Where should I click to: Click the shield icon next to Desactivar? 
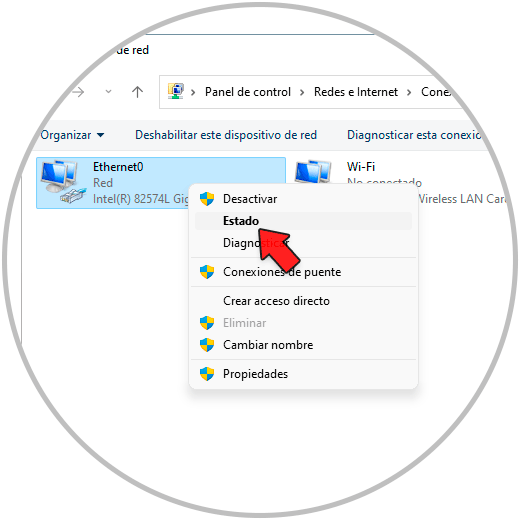point(207,199)
